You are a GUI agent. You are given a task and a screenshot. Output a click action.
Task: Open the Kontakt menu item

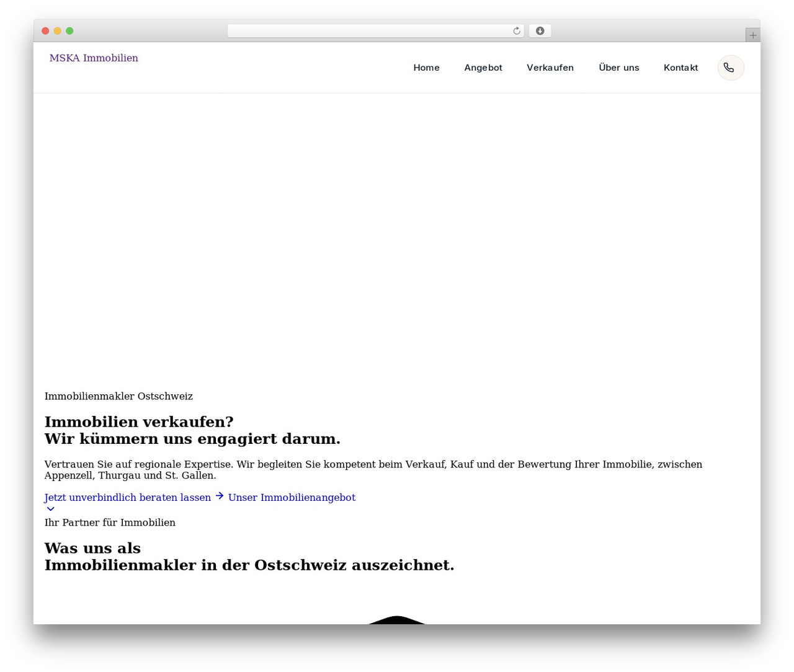click(680, 68)
